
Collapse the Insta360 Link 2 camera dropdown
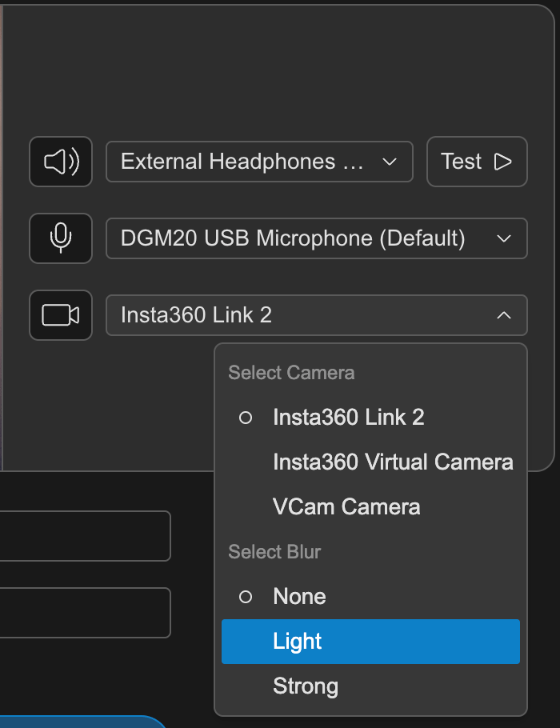tap(317, 315)
